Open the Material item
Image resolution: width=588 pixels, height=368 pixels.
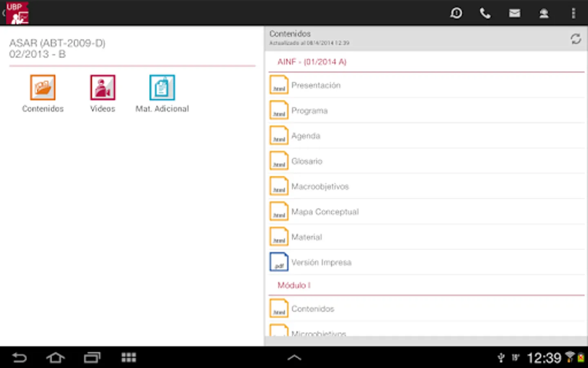tap(427, 237)
